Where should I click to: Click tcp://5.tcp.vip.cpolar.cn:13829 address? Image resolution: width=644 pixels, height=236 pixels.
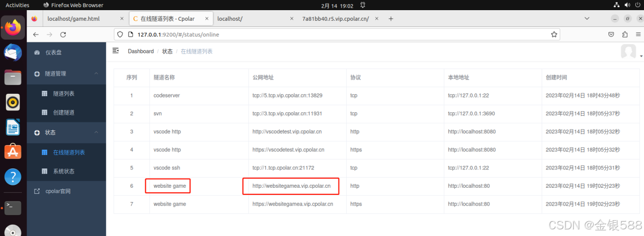pyautogui.click(x=287, y=95)
